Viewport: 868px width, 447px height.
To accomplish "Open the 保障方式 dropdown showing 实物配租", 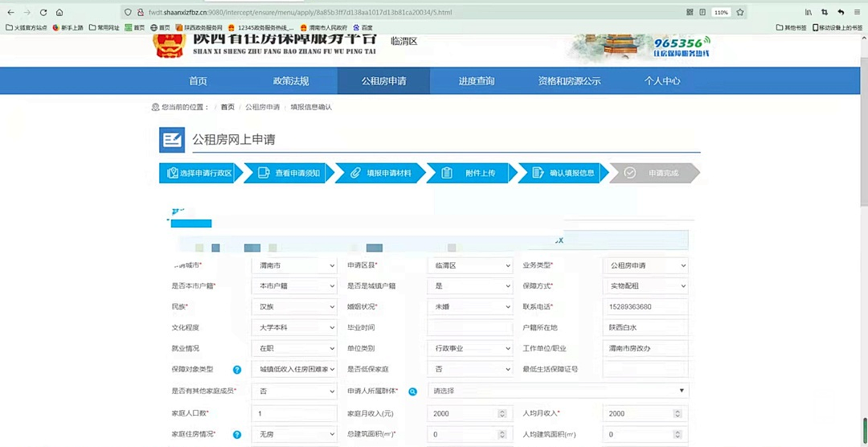I will pyautogui.click(x=645, y=286).
